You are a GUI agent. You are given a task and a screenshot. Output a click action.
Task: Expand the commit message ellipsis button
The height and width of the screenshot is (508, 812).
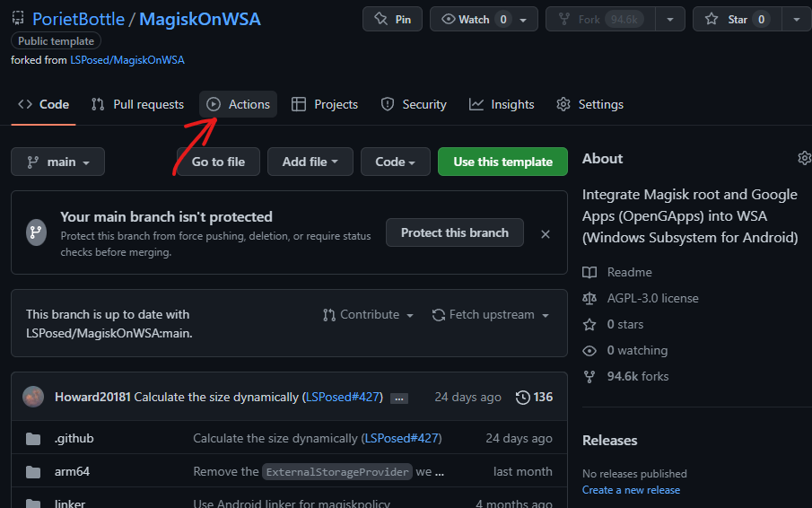(398, 399)
